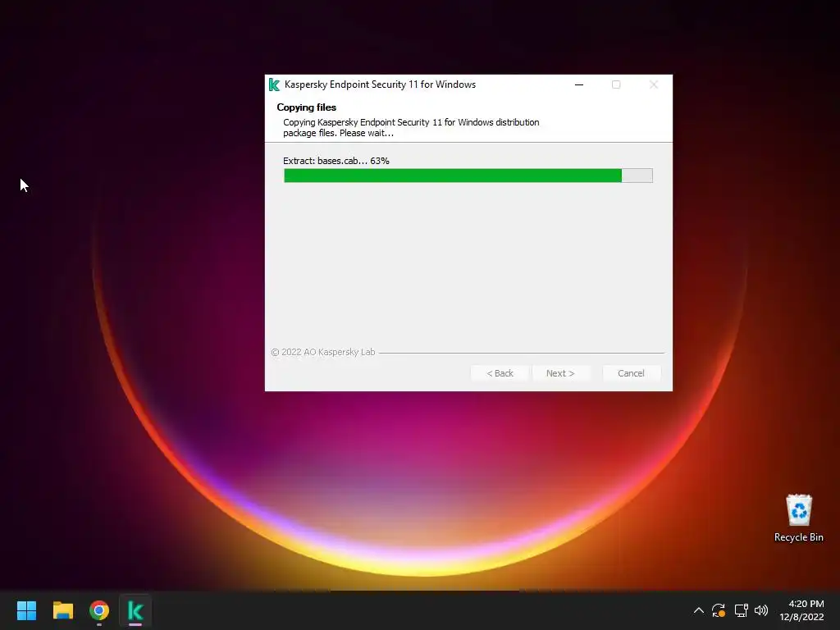Select the Recycle Bin desktop icon
Image resolution: width=840 pixels, height=630 pixels.
point(799,518)
